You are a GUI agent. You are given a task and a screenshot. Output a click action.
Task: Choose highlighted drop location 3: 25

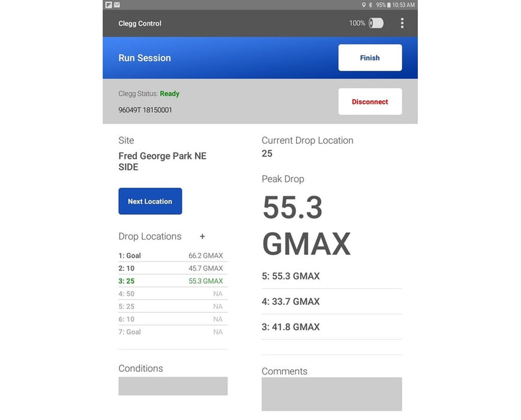coord(170,281)
